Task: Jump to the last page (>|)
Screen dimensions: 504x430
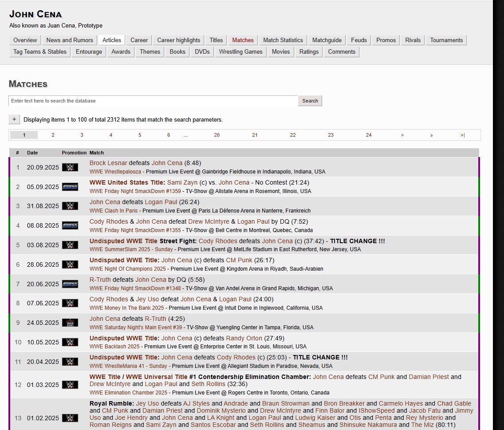Action: 463,135
